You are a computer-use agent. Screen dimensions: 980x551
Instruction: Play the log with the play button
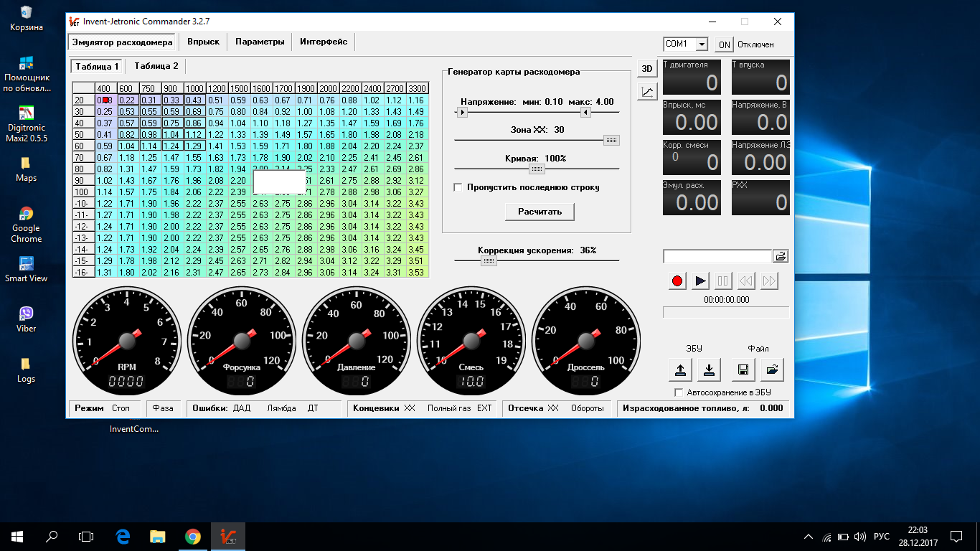click(x=700, y=281)
